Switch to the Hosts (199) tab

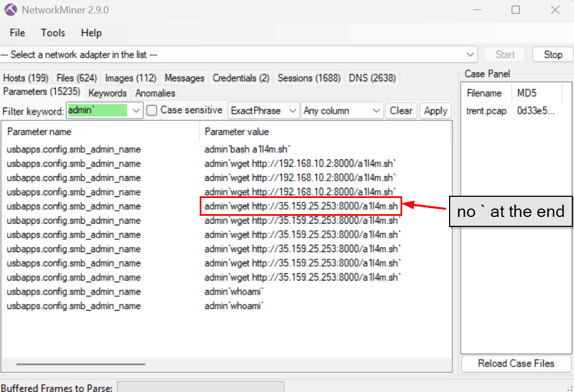click(x=26, y=78)
